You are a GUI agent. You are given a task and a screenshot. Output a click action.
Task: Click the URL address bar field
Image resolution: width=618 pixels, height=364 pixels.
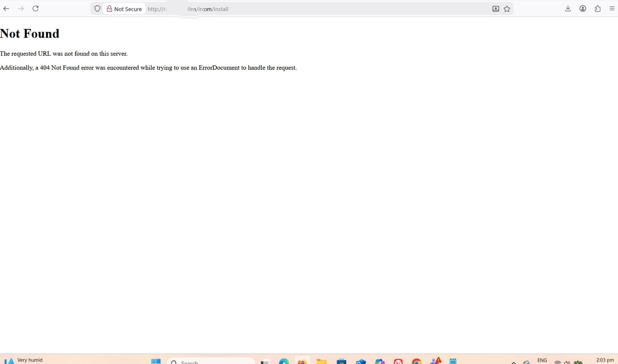[x=309, y=9]
